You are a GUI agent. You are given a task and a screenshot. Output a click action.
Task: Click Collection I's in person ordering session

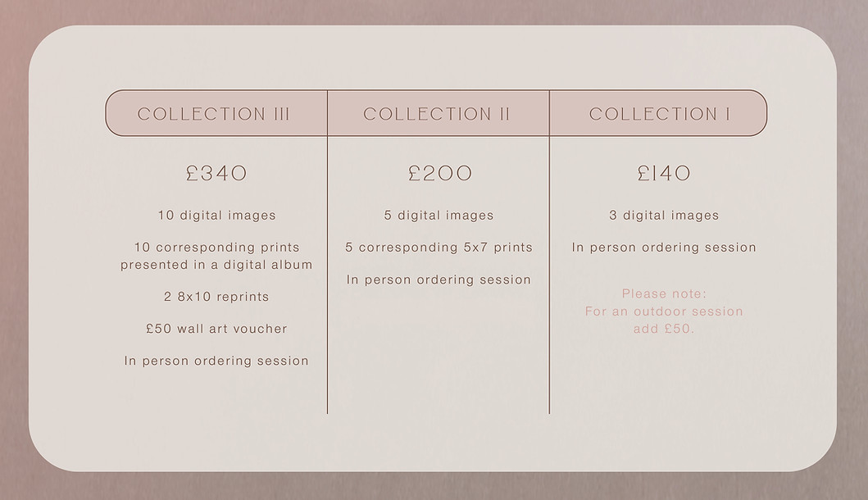point(664,248)
